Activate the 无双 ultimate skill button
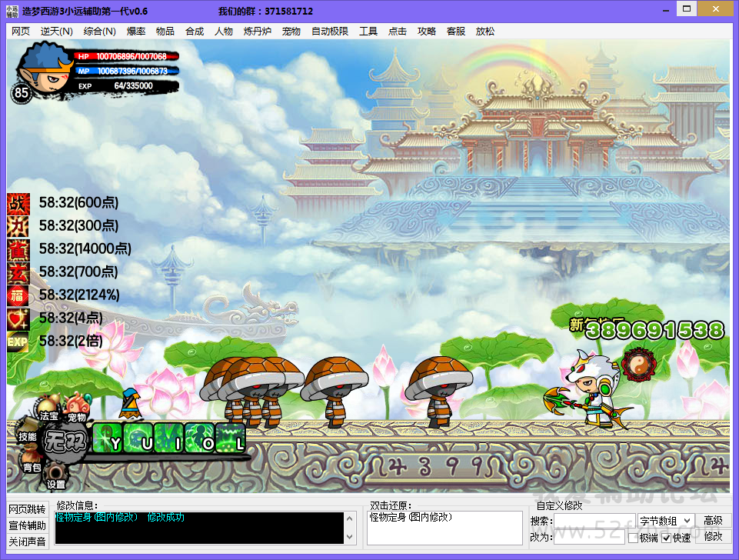This screenshot has height=560, width=739. pos(65,442)
